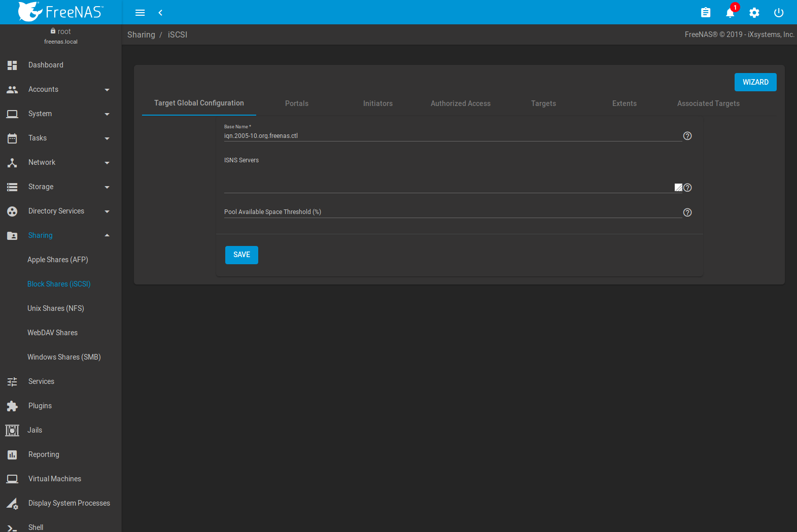The image size is (797, 532).
Task: Click the Network icon
Action: pyautogui.click(x=12, y=162)
